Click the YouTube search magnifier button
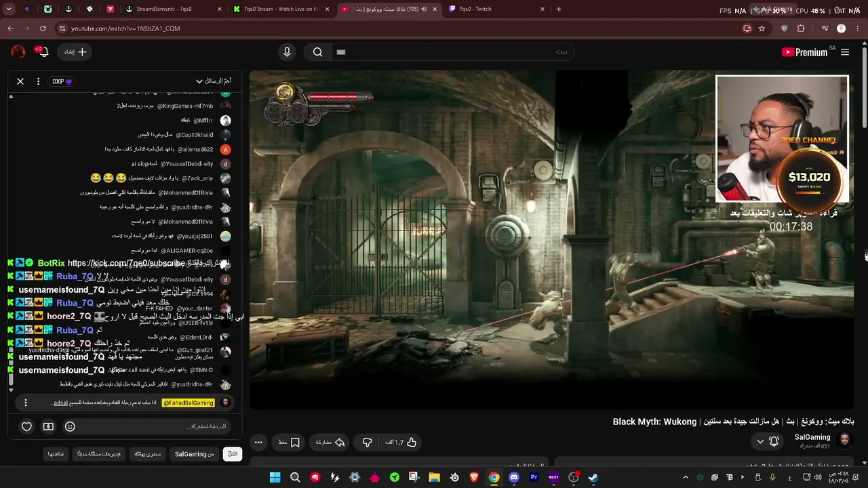This screenshot has width=868, height=488. [317, 52]
